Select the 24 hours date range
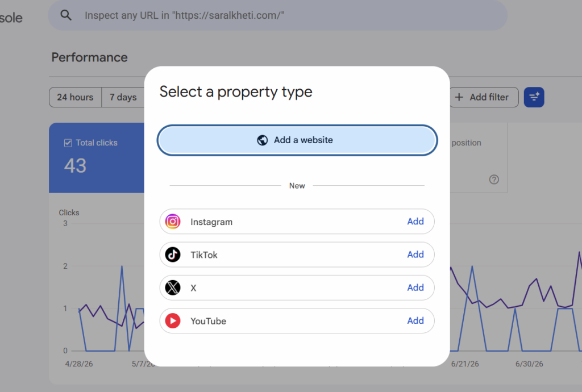The height and width of the screenshot is (392, 582). (75, 97)
